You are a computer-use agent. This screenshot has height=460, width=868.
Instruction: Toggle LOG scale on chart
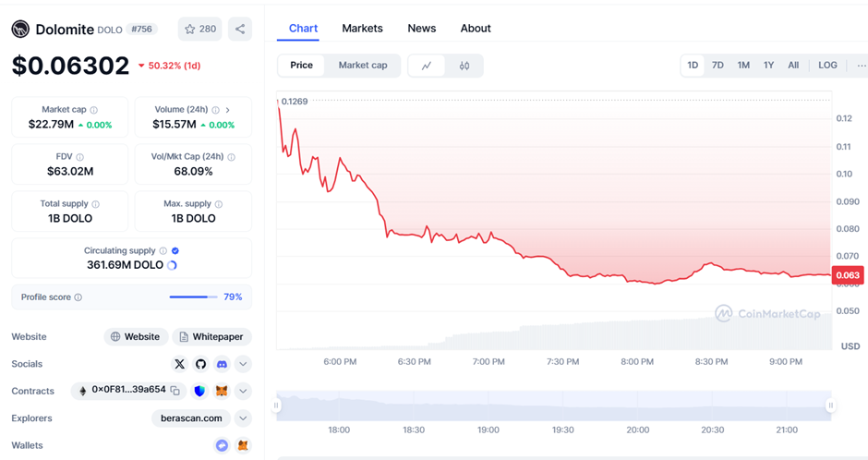pyautogui.click(x=827, y=66)
